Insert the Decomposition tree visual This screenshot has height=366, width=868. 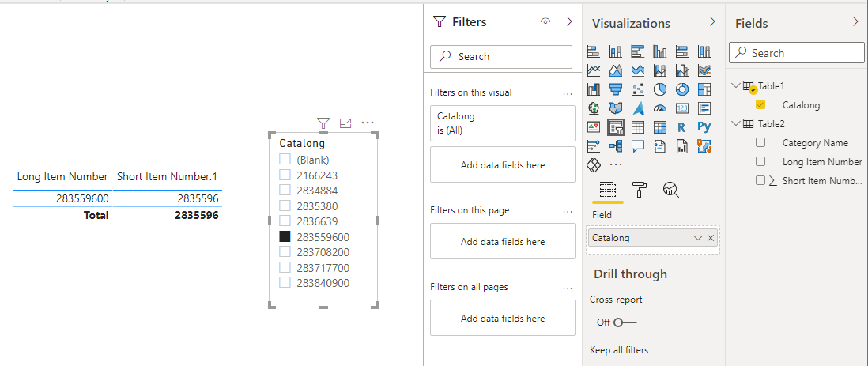point(616,146)
